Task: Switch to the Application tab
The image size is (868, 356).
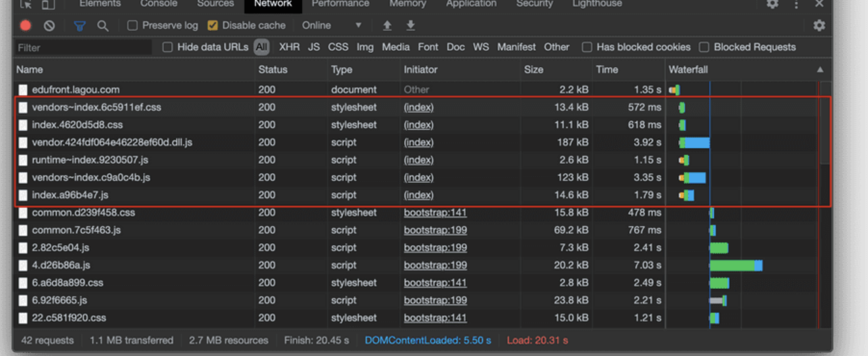Action: coord(471,4)
